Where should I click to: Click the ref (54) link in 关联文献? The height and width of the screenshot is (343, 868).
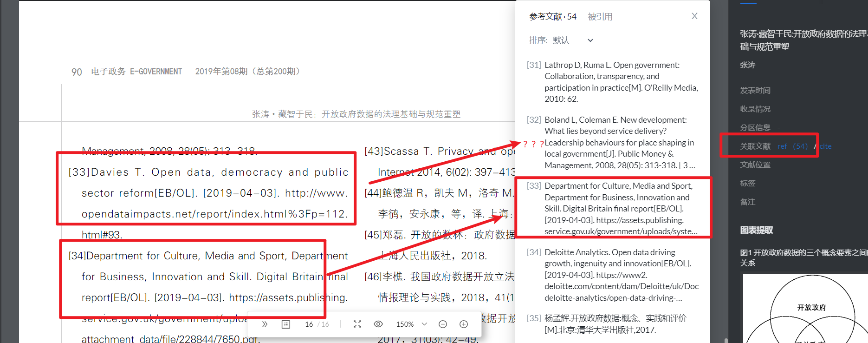point(792,146)
